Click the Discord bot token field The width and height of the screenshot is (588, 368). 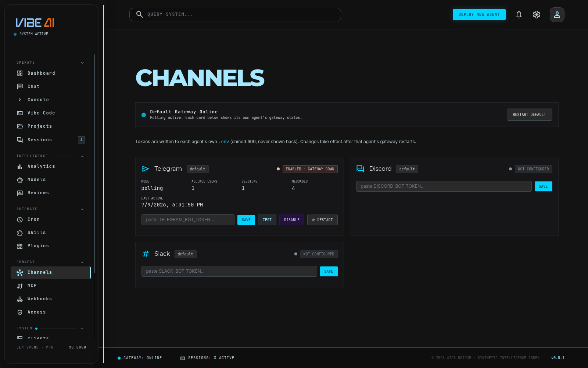pyautogui.click(x=444, y=186)
